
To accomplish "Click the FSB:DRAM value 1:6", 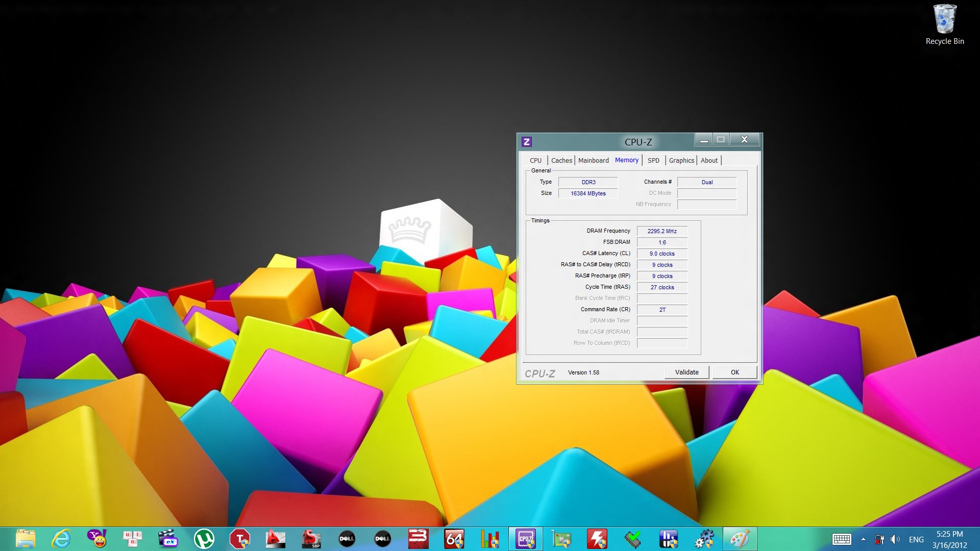I will tap(662, 242).
